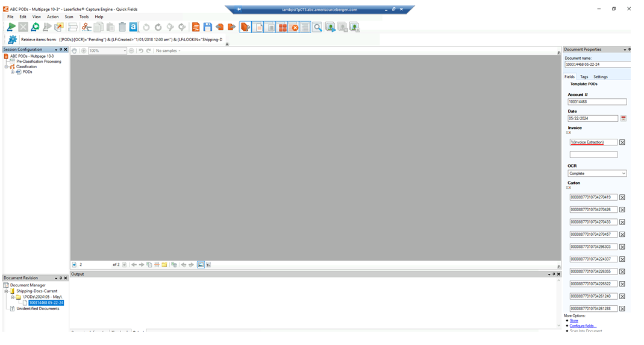Click the yellow folder icon in page toolbar

pyautogui.click(x=164, y=265)
